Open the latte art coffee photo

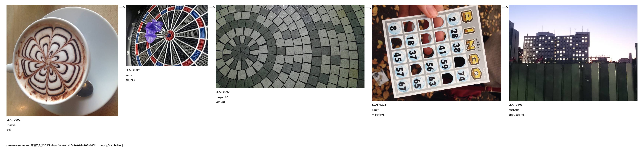62,60
